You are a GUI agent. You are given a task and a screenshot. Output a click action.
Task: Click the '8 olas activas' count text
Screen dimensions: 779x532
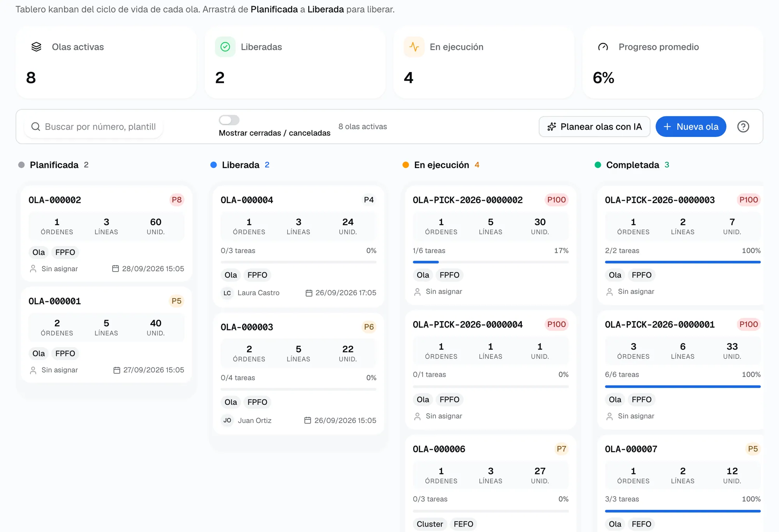(x=362, y=126)
